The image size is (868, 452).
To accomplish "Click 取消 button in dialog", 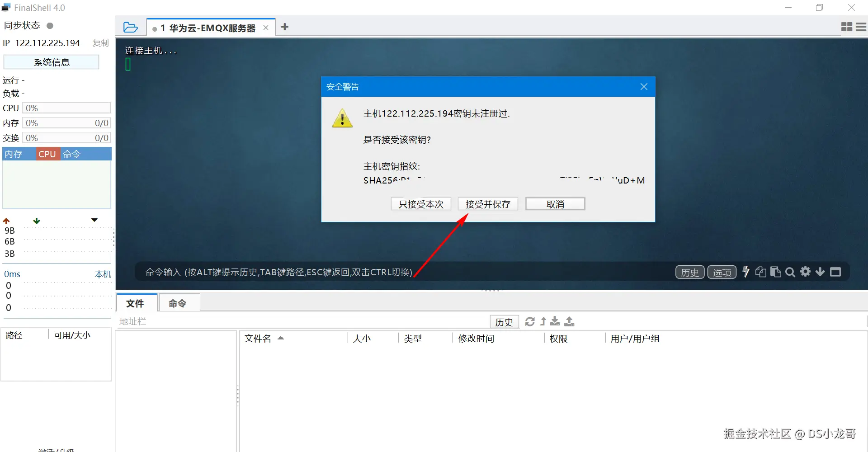I will (555, 204).
